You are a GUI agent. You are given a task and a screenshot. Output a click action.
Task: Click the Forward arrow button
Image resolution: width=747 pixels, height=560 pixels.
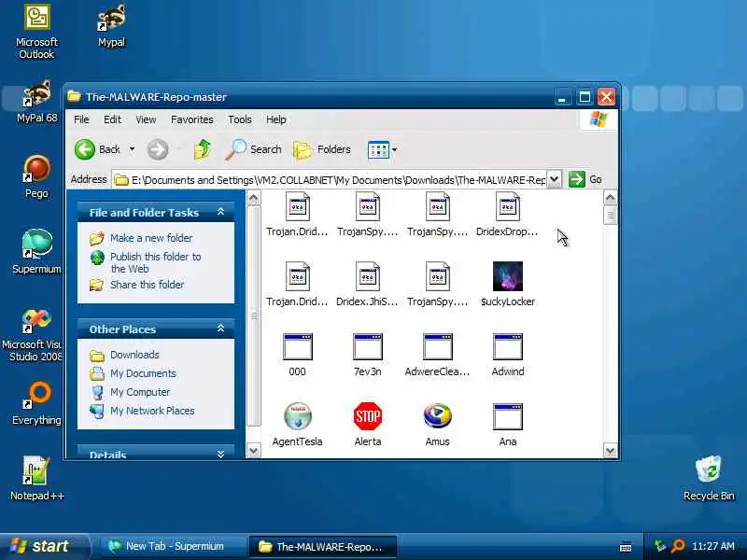tap(158, 149)
